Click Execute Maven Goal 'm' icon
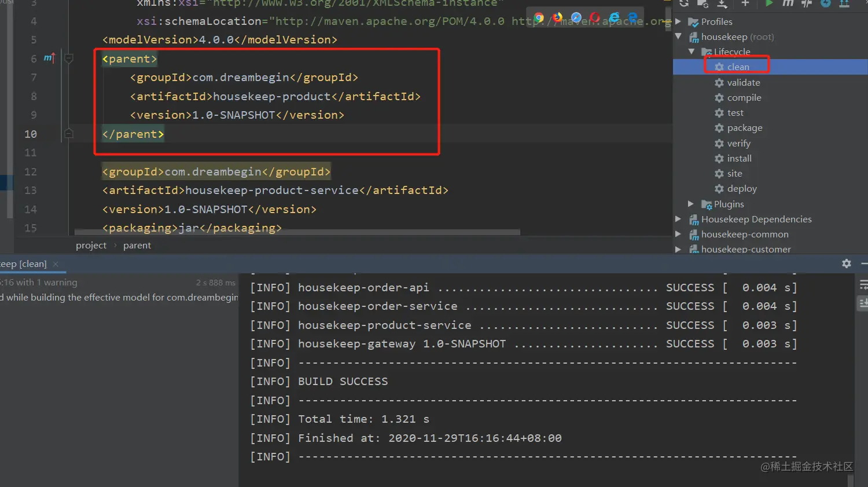Screen dimensions: 868x487 point(788,3)
